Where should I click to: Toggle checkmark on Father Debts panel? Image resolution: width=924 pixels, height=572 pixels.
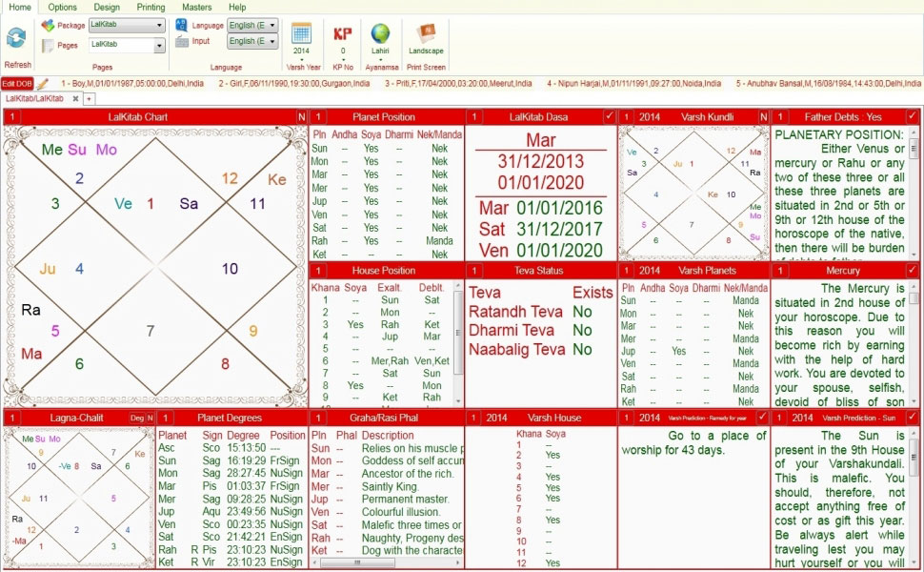click(x=913, y=116)
